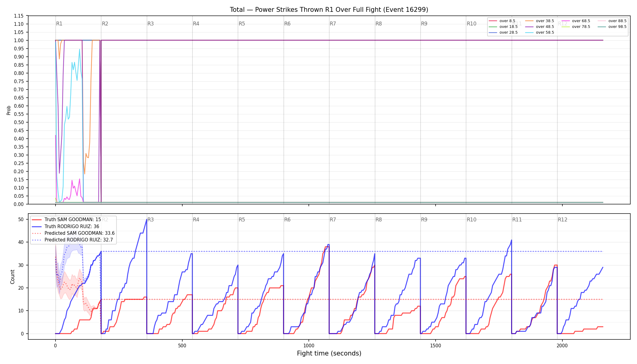Click the R7 round label in the count chart
Viewport: 637px width, 364px height.
click(x=333, y=220)
